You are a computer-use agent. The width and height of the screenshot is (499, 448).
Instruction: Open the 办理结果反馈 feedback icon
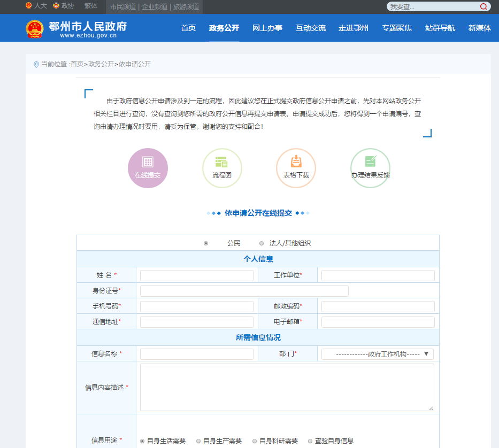click(370, 168)
